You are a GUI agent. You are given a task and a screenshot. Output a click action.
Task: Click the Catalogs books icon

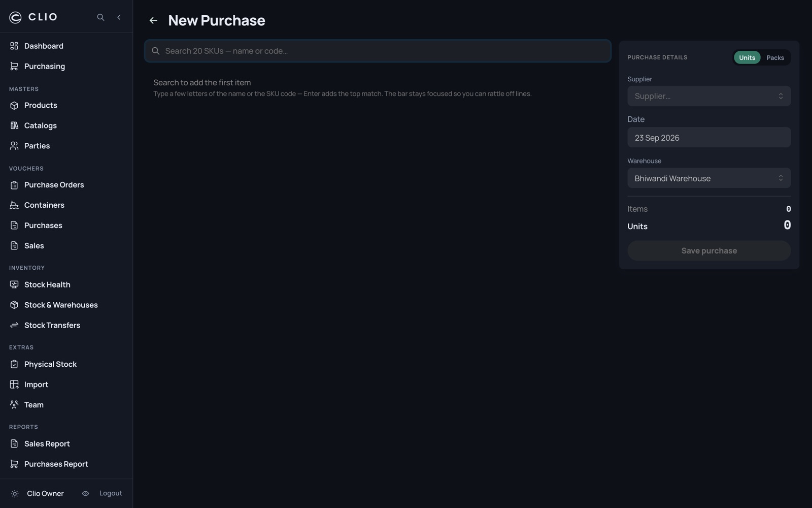[x=14, y=126]
